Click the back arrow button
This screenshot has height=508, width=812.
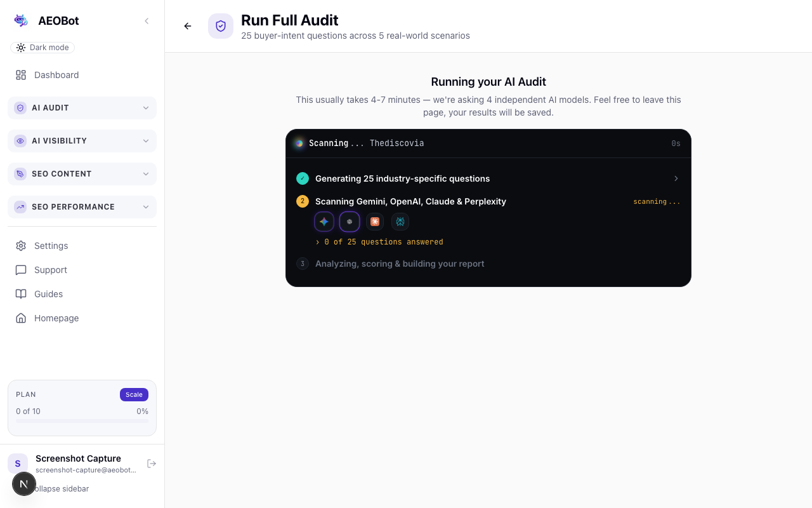click(188, 26)
